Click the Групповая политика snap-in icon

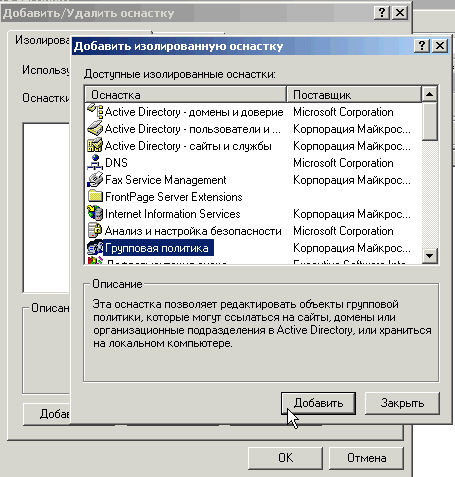tap(95, 248)
